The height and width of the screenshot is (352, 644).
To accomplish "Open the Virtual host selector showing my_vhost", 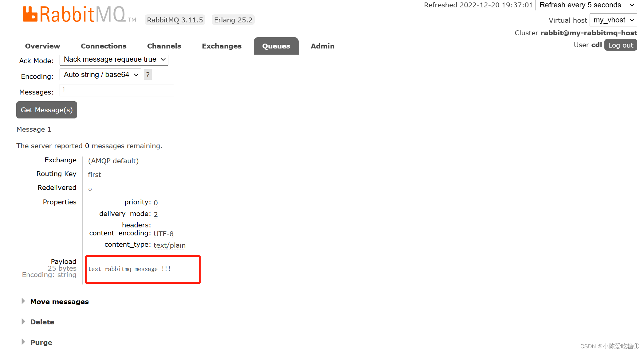I will point(613,20).
